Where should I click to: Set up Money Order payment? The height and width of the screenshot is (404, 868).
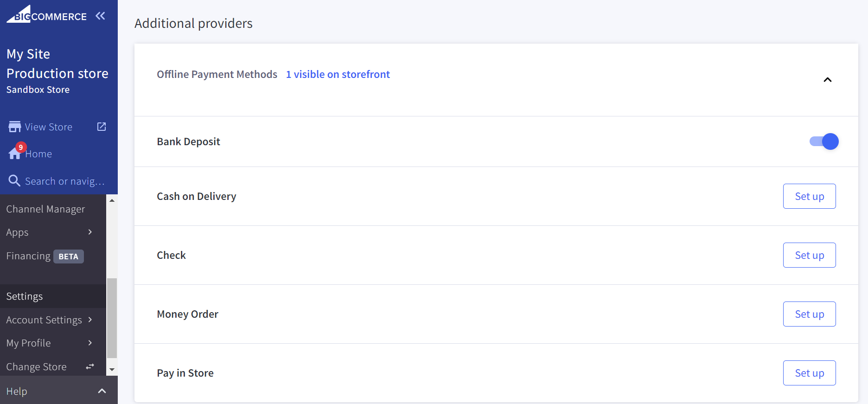coord(809,314)
